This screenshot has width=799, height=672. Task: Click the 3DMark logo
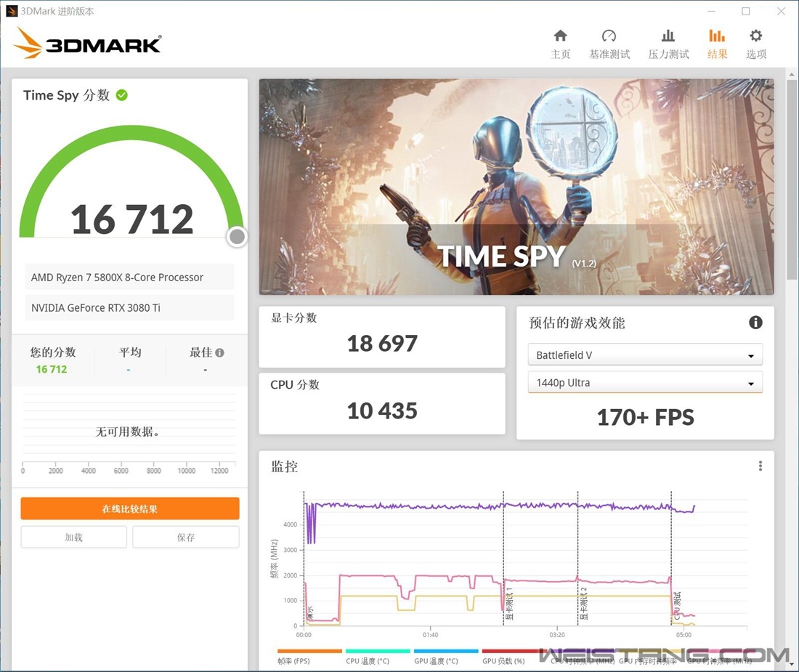[87, 43]
